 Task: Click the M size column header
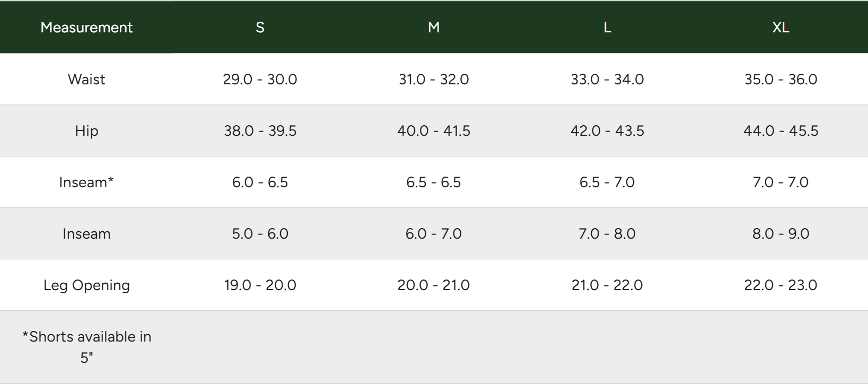[434, 28]
